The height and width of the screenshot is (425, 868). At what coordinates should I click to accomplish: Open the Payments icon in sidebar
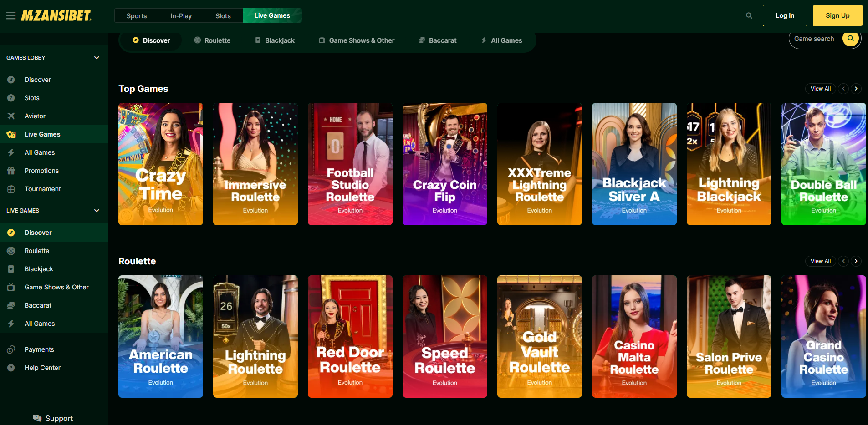(11, 349)
